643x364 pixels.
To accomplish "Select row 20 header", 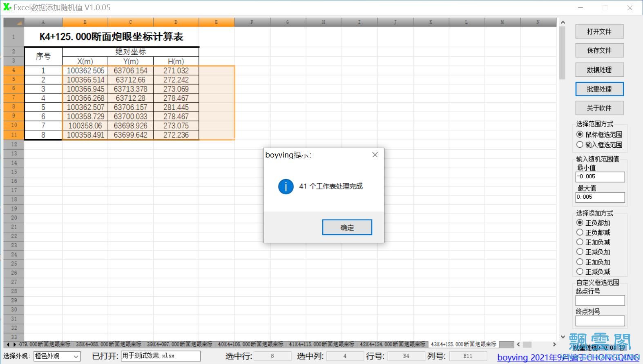I will [14, 218].
